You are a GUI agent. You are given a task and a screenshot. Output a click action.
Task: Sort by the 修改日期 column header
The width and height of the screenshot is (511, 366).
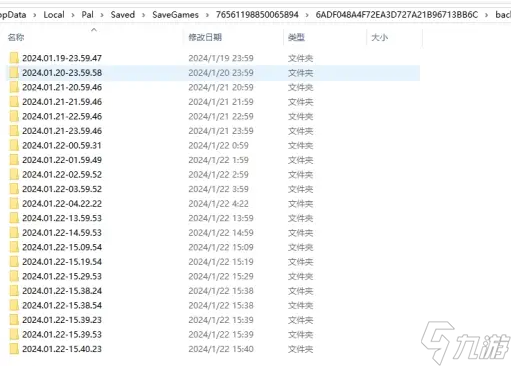(205, 37)
